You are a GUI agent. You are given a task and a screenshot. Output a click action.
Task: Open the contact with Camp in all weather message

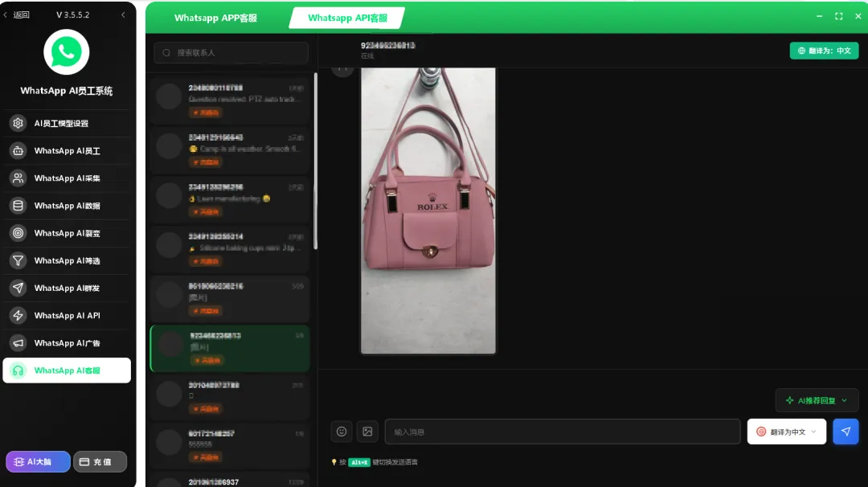point(231,149)
